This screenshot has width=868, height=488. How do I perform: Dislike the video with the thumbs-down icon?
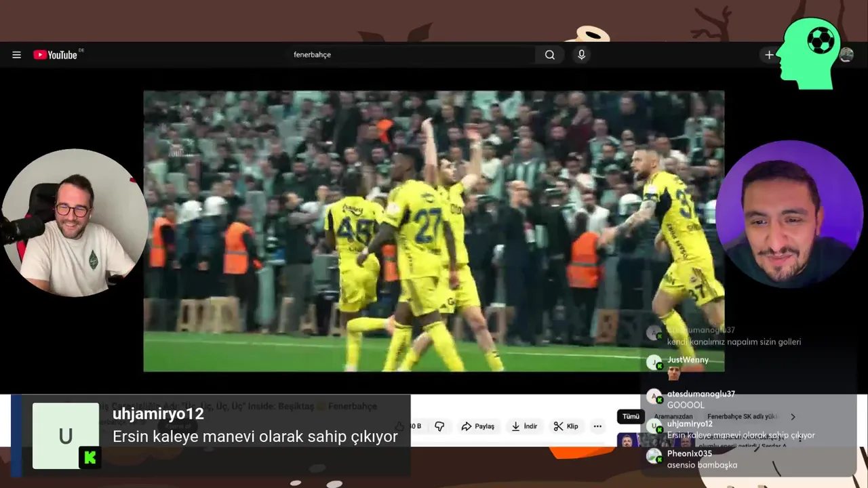tap(439, 426)
